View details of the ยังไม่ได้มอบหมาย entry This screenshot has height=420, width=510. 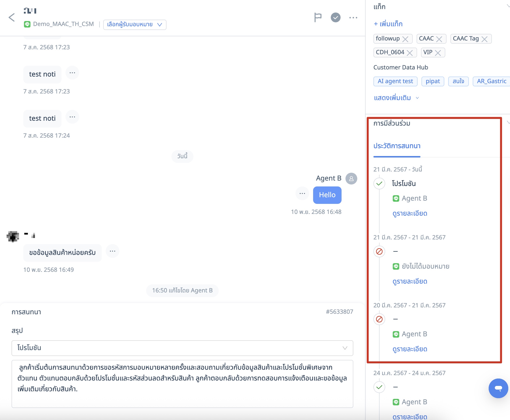[410, 281]
